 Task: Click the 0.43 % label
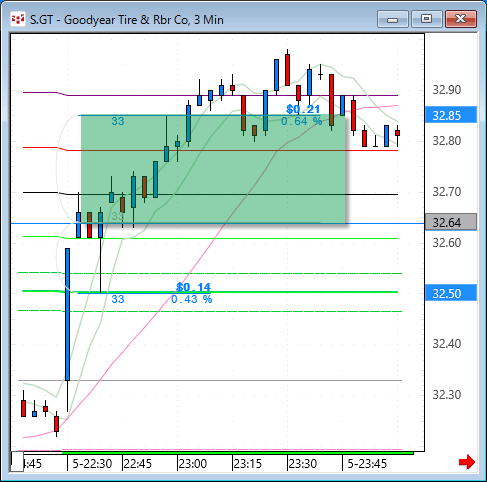click(x=192, y=299)
